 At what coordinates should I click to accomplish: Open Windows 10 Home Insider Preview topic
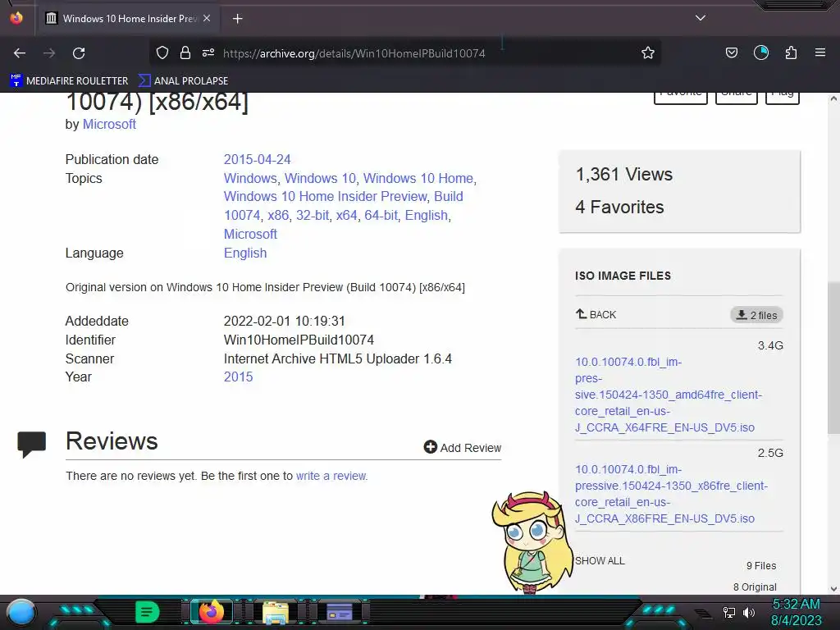pos(325,197)
